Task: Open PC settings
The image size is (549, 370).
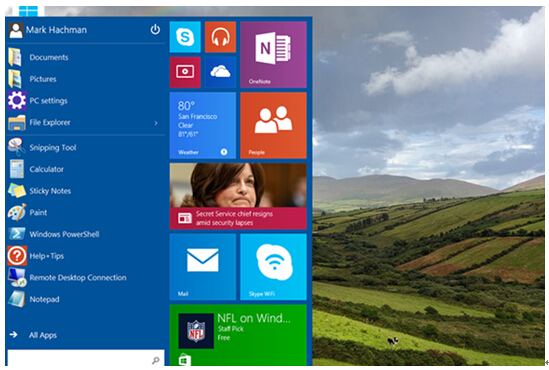Action: [x=86, y=101]
